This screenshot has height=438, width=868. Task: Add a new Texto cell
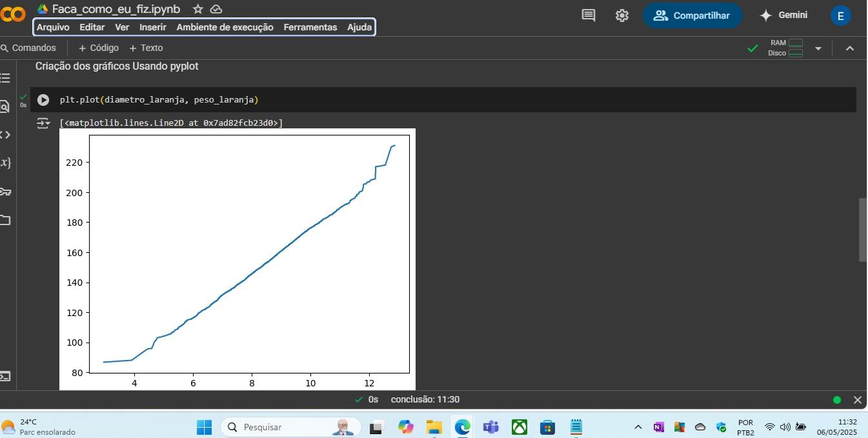[146, 48]
